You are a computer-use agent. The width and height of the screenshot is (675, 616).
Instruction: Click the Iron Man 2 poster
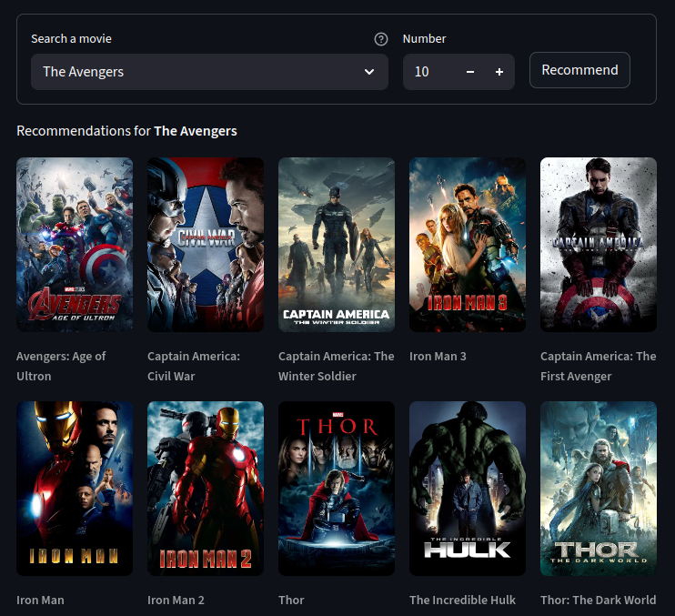206,489
